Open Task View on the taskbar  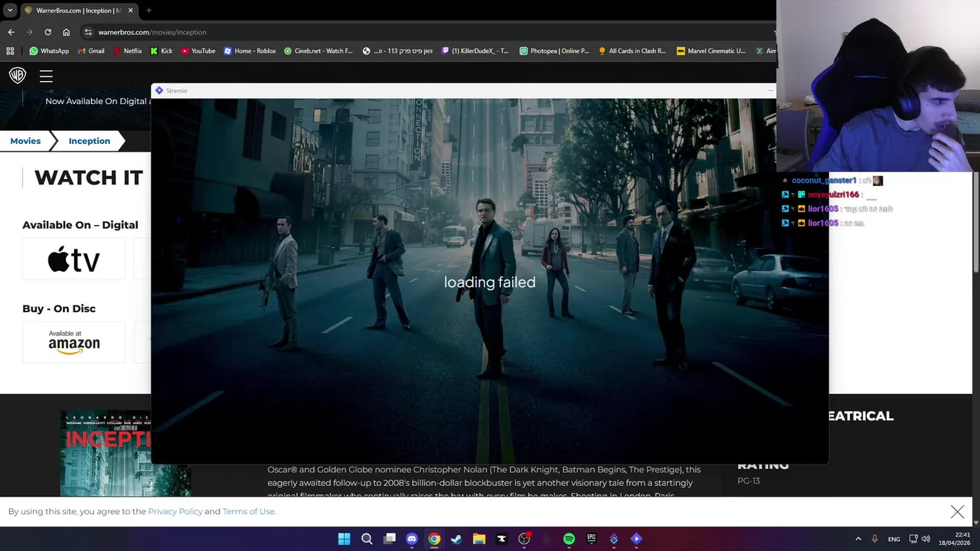click(x=390, y=539)
